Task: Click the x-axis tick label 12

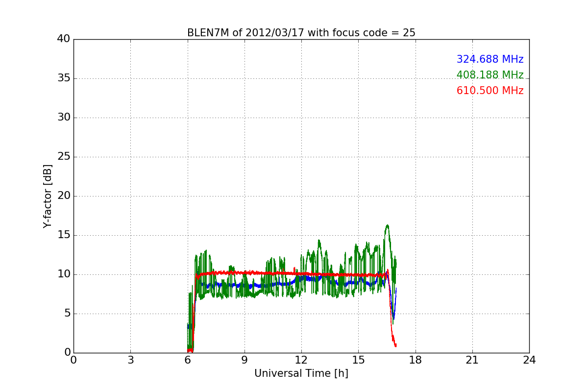Action: click(301, 360)
